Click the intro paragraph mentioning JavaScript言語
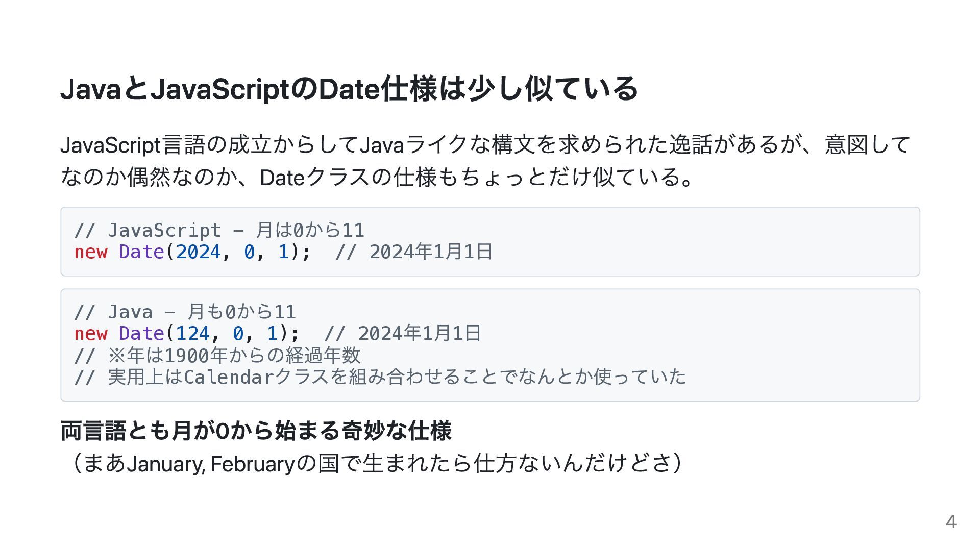The height and width of the screenshot is (551, 980). 485,145
